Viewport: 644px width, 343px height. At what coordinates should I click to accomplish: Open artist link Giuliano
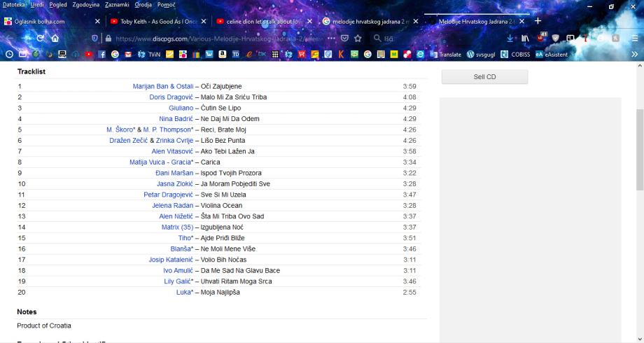pyautogui.click(x=181, y=108)
